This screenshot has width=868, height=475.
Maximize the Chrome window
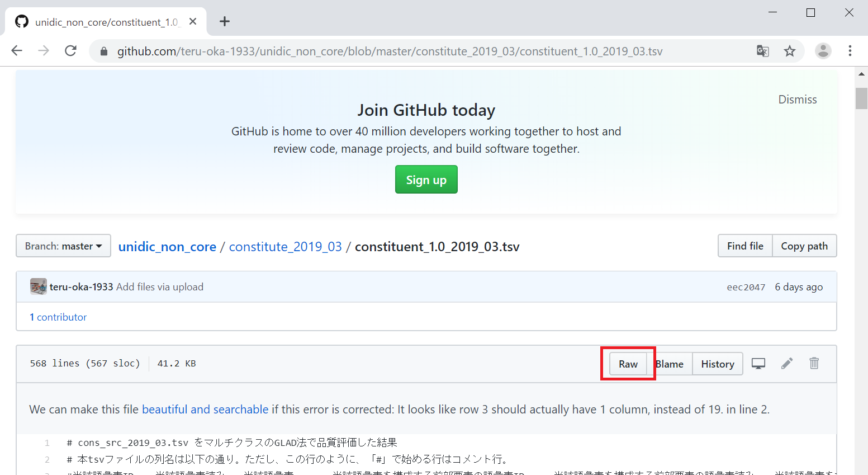(x=811, y=12)
